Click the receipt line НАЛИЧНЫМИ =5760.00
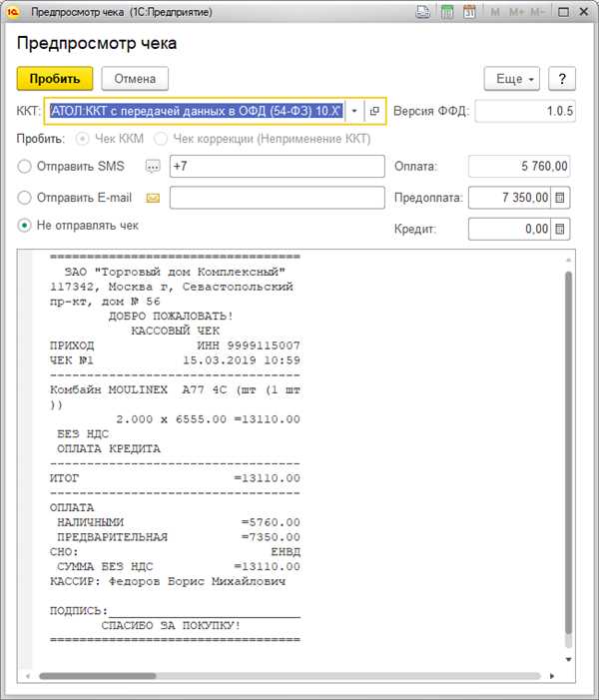Image resolution: width=599 pixels, height=700 pixels. coord(179,522)
